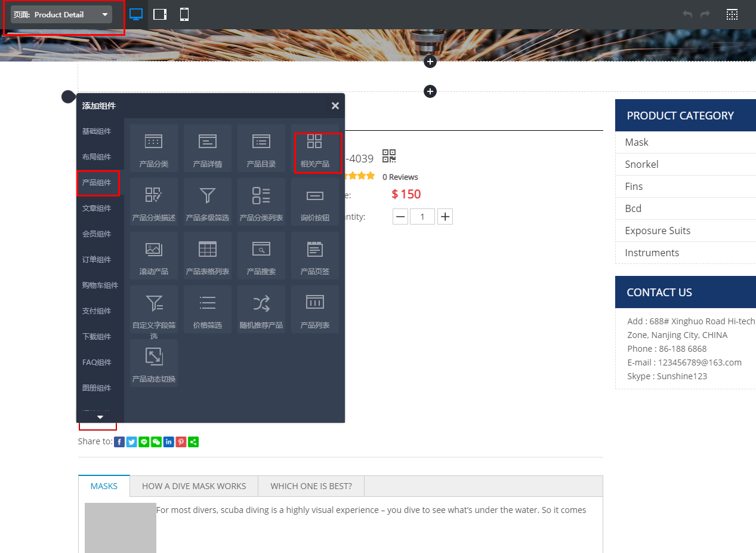Click the quantity input field
The height and width of the screenshot is (553, 756).
tap(422, 216)
